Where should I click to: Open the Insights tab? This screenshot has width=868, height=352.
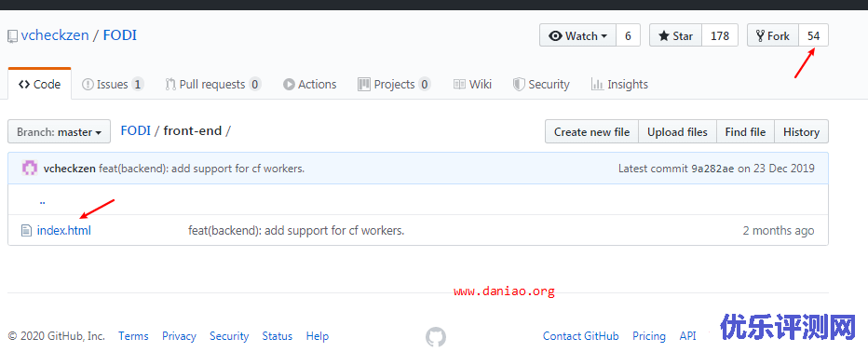[x=619, y=84]
